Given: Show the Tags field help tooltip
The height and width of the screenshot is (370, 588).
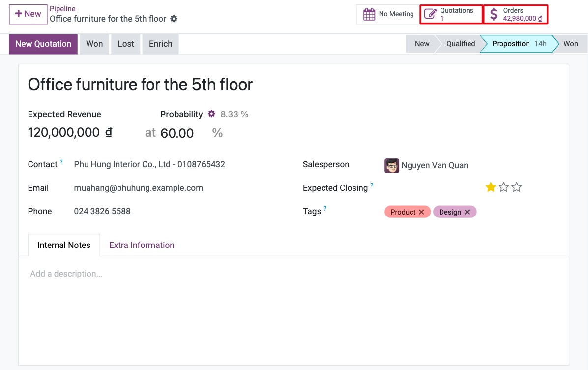Looking at the screenshot, I should tap(325, 208).
